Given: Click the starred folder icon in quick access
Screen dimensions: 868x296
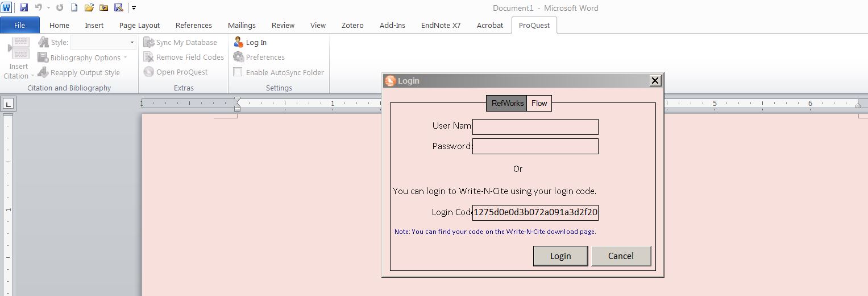Looking at the screenshot, I should 103,7.
